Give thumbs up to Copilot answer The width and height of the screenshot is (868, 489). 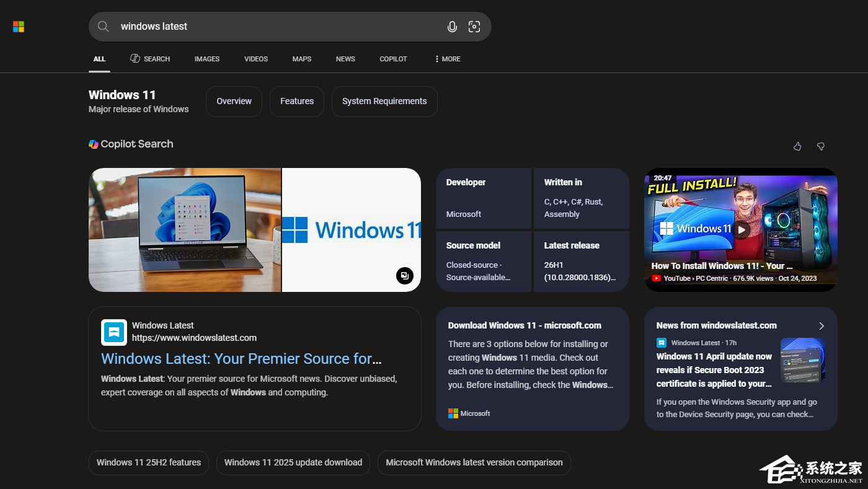797,146
